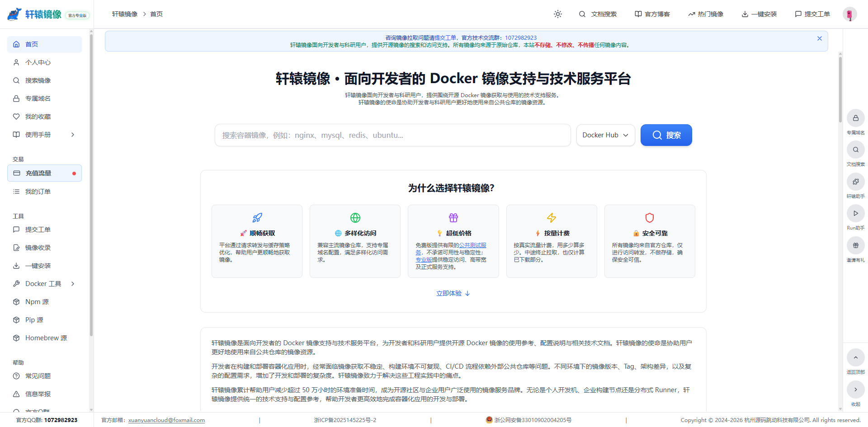Open 镜像收录 in the sidebar
868x427 pixels.
point(44,248)
